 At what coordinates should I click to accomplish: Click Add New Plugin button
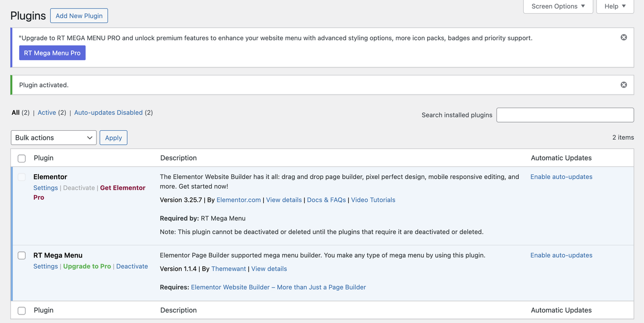tap(79, 16)
